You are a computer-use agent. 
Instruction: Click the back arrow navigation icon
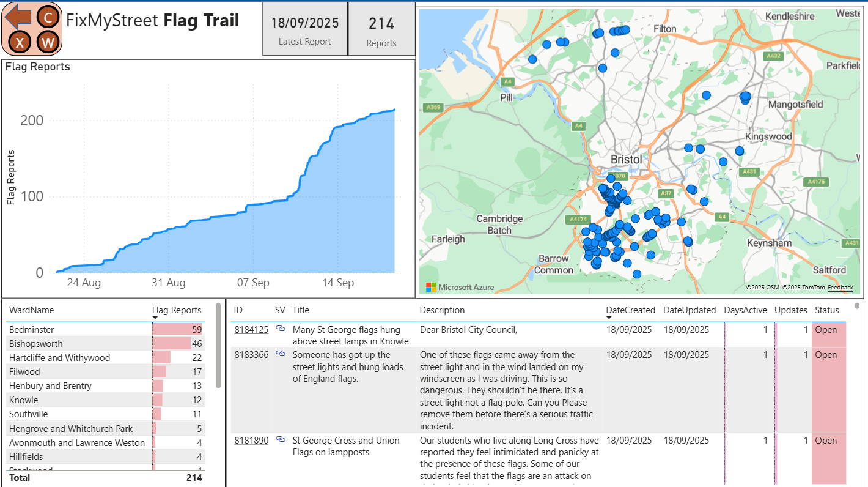18,18
